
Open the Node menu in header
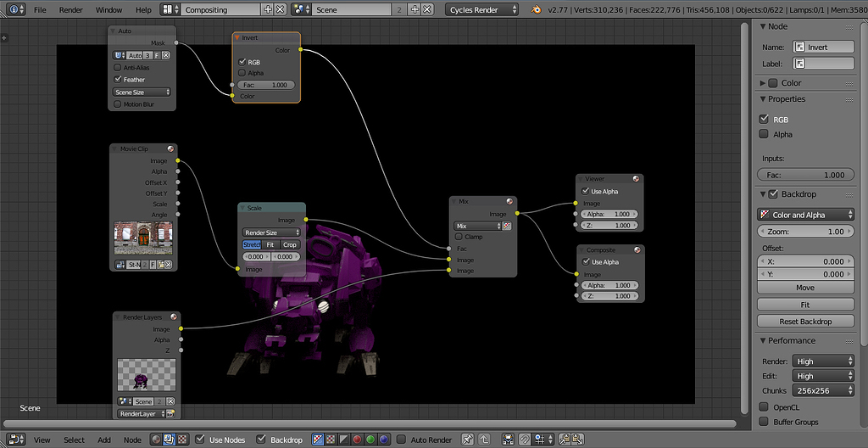pyautogui.click(x=132, y=440)
